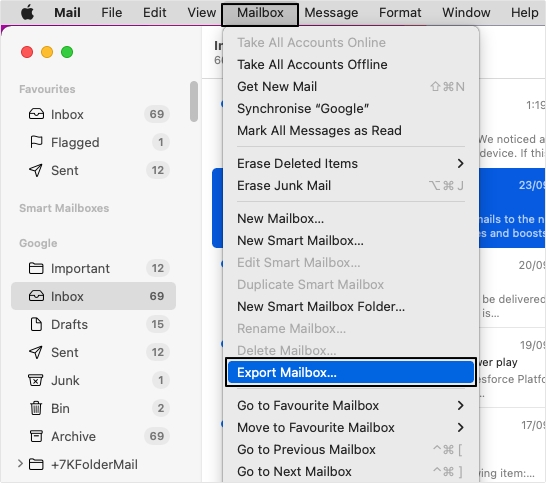Choose Synchronise "Google"

point(351,108)
